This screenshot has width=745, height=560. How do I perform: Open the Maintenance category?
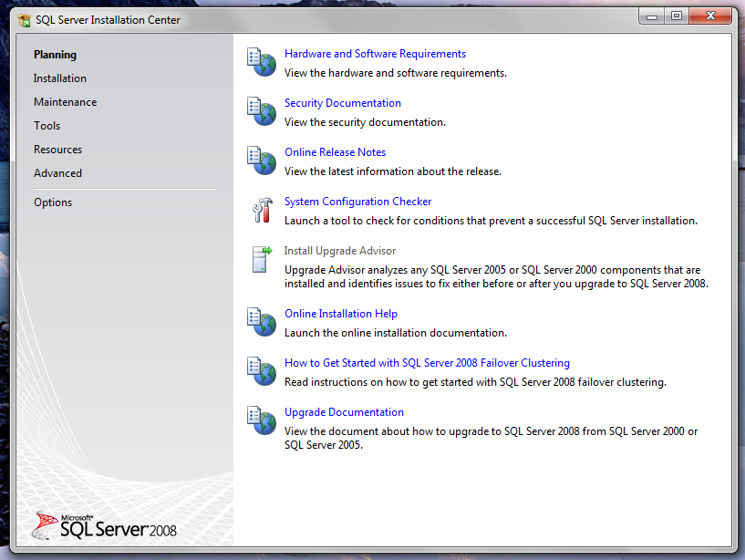[x=65, y=102]
